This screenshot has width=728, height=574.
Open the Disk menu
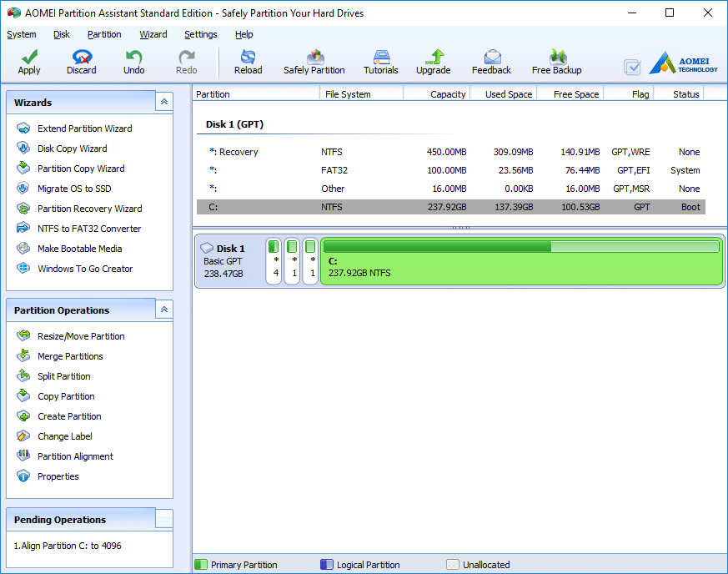pyautogui.click(x=61, y=34)
